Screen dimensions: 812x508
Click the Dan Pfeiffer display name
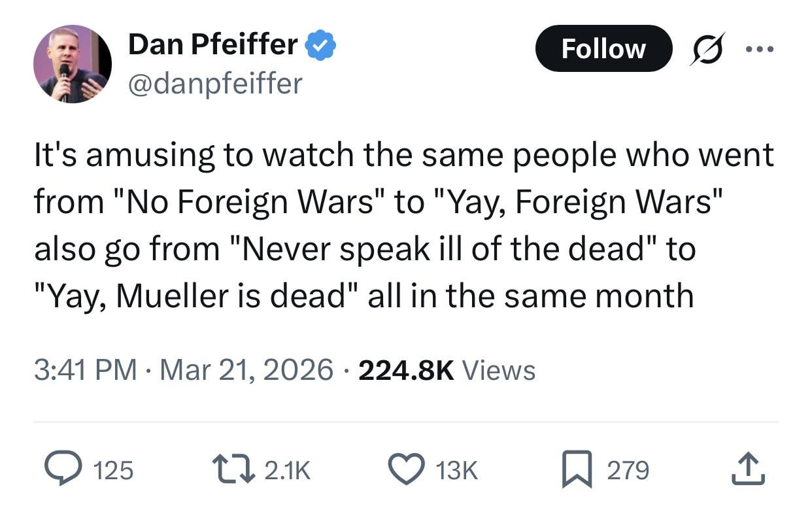click(x=212, y=44)
